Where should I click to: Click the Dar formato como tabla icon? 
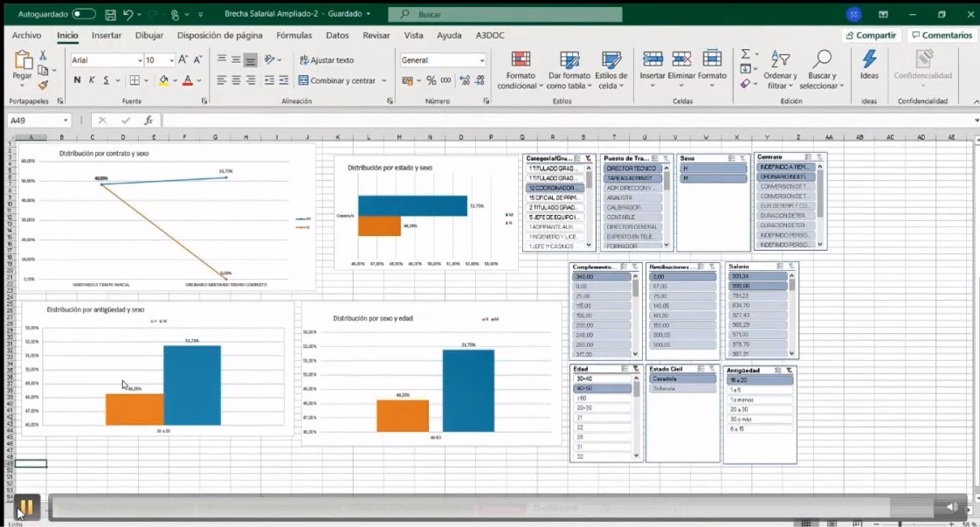[569, 59]
